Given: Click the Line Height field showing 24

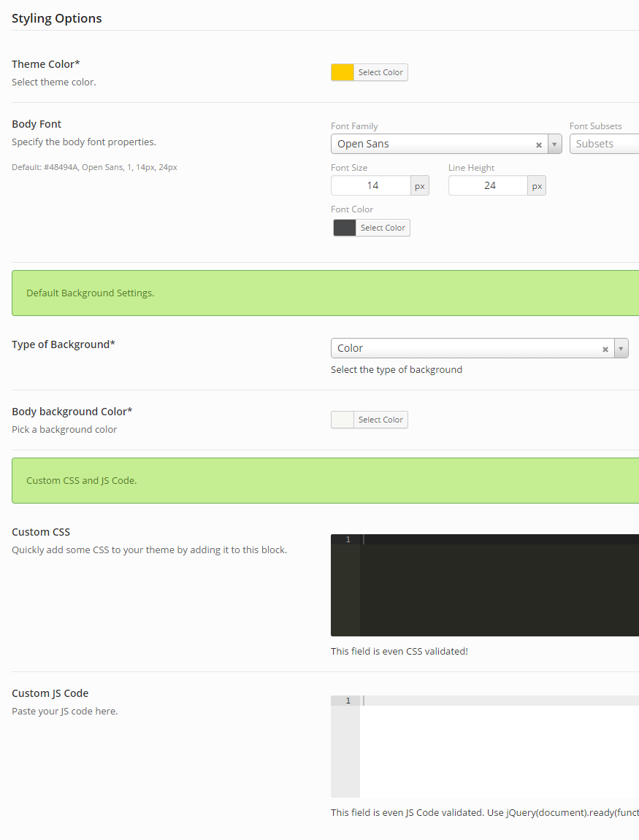Looking at the screenshot, I should [489, 185].
